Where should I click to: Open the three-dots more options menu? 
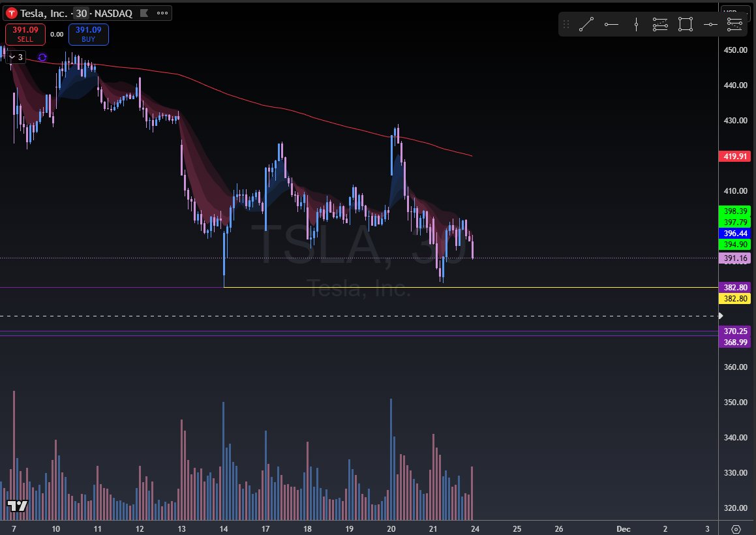pyautogui.click(x=162, y=13)
